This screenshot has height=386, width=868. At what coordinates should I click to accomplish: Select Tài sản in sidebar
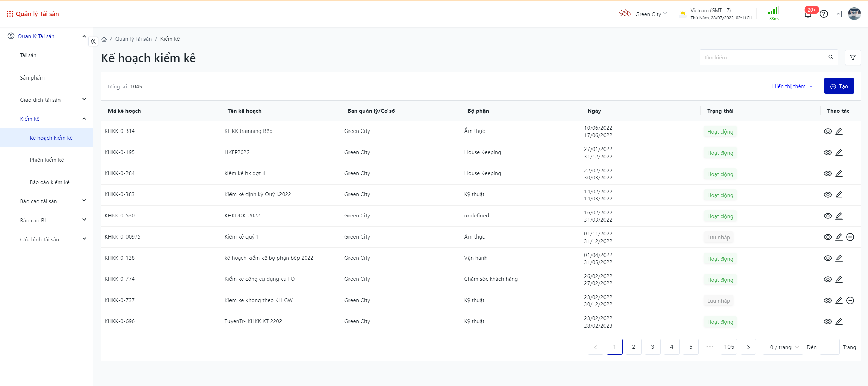point(28,55)
